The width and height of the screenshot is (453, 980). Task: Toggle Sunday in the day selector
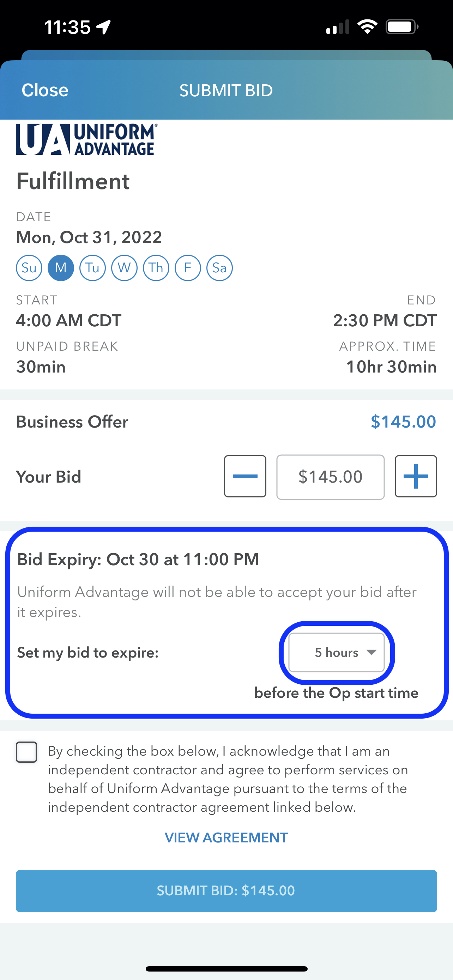pyautogui.click(x=29, y=268)
